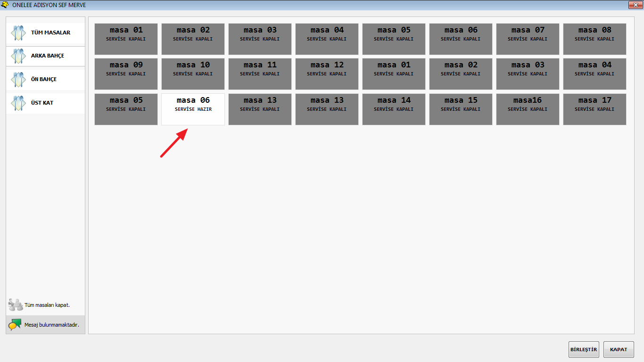Open table masa 09
Screen dimensions: 644x362
126,74
